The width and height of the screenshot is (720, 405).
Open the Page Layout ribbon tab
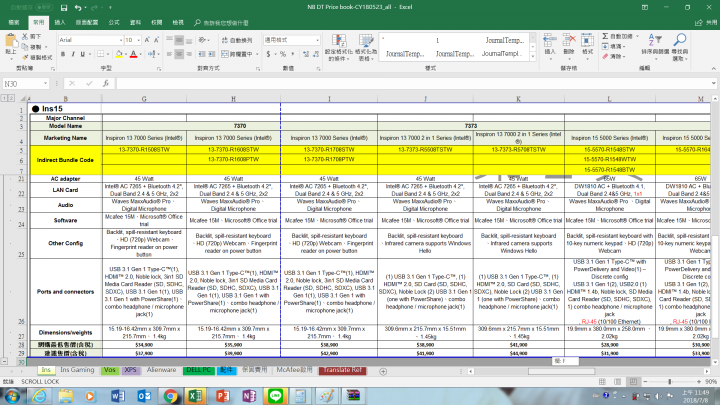pyautogui.click(x=87, y=22)
